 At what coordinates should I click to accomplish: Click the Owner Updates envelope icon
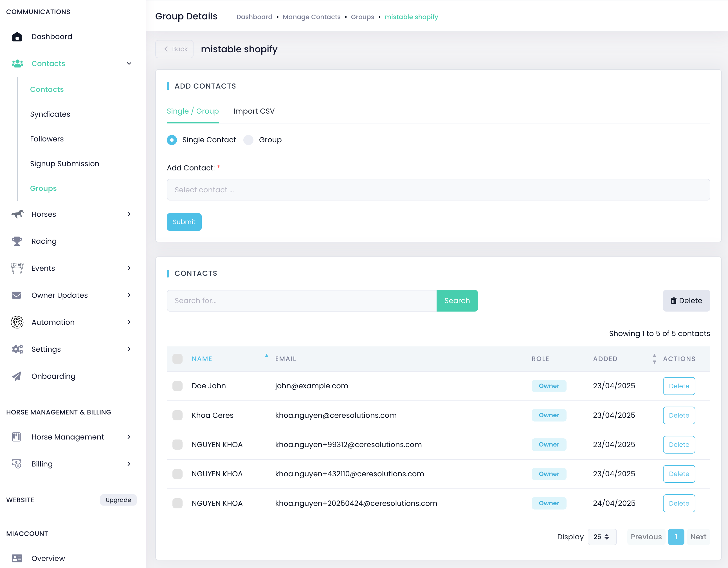pos(16,295)
